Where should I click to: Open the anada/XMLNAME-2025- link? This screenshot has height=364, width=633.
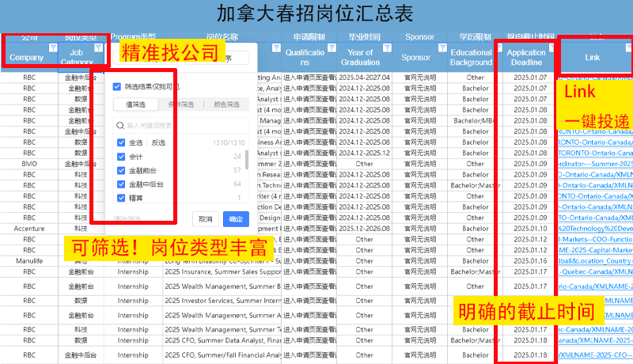(596, 340)
